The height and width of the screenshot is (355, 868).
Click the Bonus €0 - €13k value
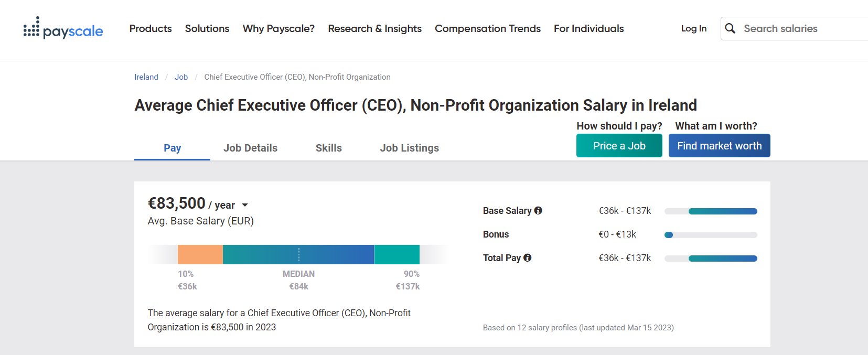(x=617, y=234)
